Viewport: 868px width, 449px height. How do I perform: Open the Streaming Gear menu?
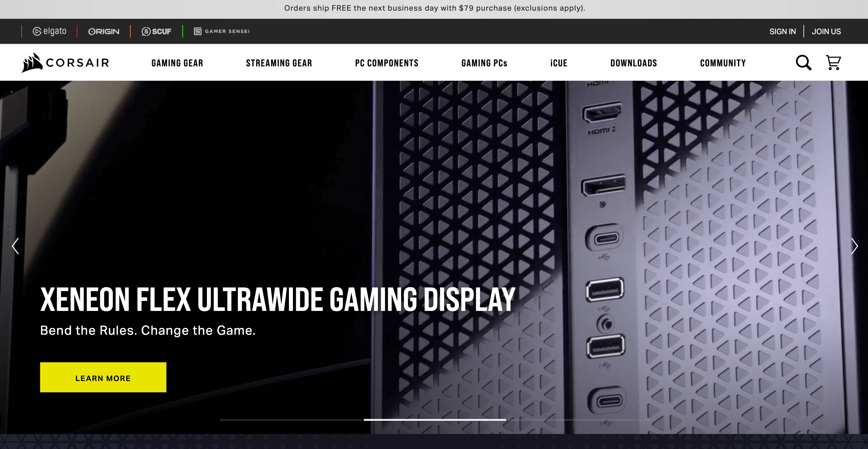coord(279,63)
